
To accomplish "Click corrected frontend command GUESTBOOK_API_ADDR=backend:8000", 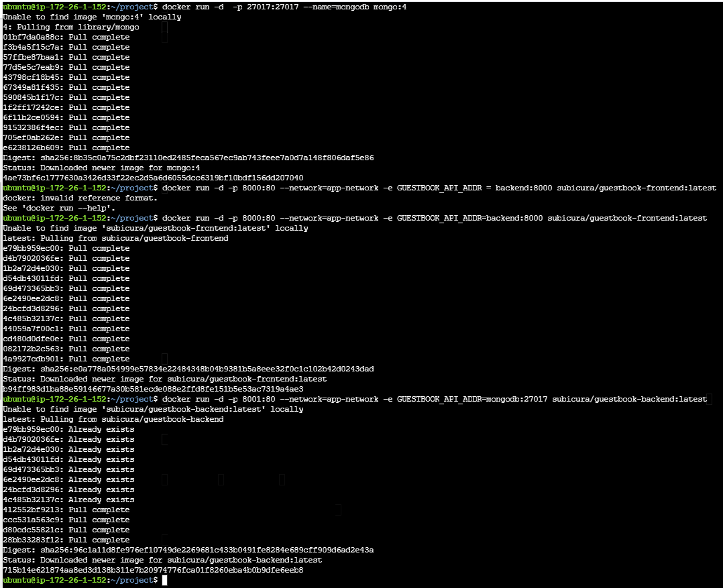I will point(355,219).
